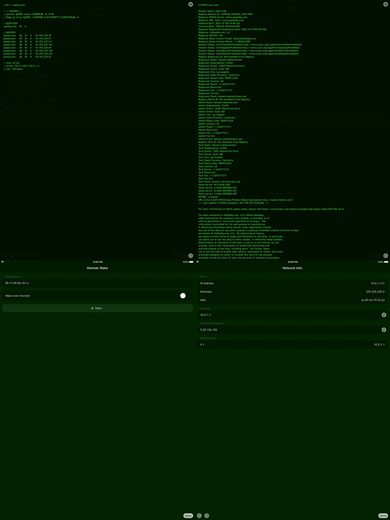Edit the MAC address field in Remote Wake
Screen dimensions: 390x520
pyautogui.click(x=97, y=283)
